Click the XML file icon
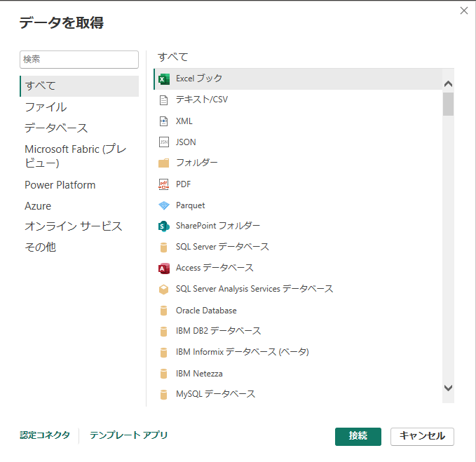476x462 pixels. pos(163,121)
